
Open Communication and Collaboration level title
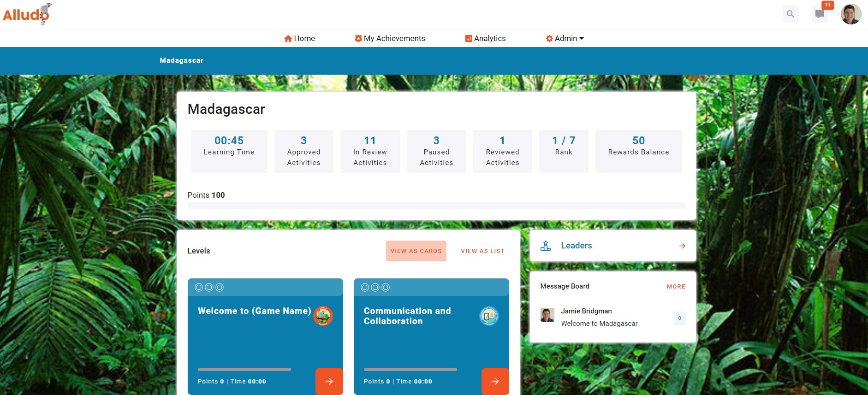tap(407, 316)
